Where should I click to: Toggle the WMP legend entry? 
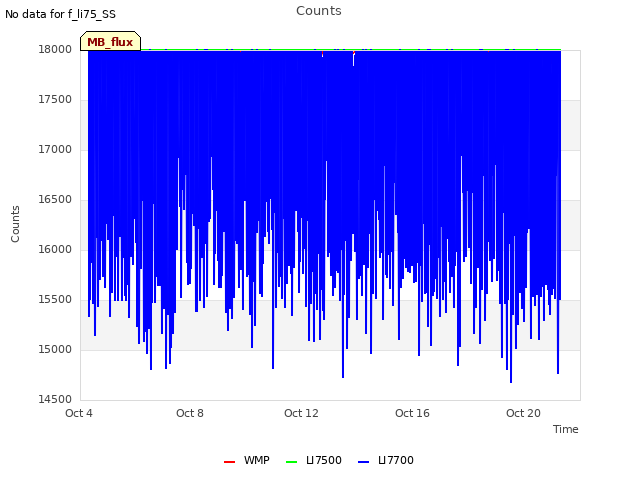[x=247, y=460]
